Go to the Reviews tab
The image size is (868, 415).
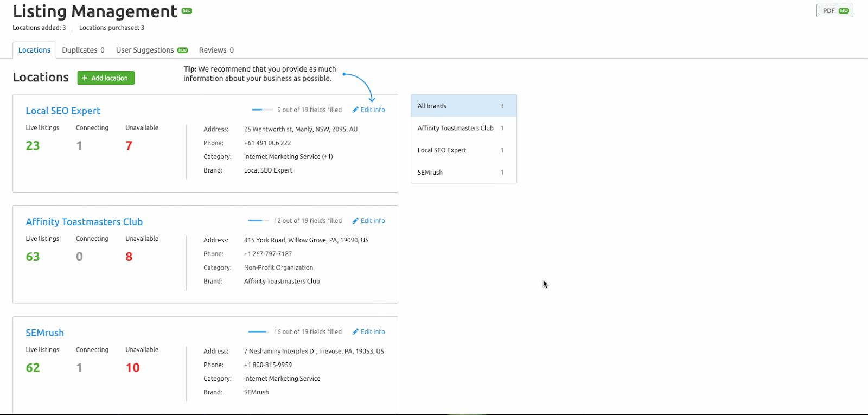(x=216, y=50)
